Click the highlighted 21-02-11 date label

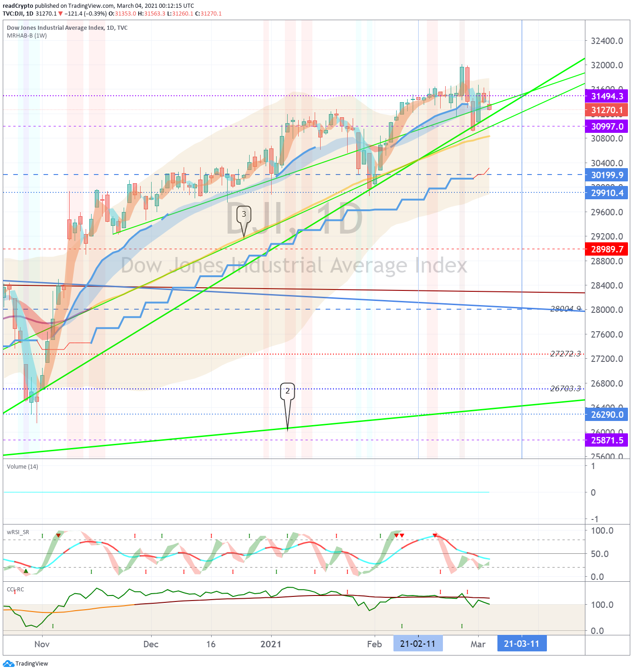[418, 644]
